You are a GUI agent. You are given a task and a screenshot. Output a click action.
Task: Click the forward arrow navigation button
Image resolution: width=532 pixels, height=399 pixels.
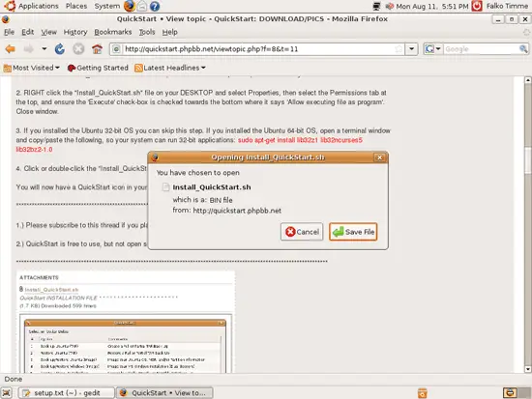click(x=28, y=49)
